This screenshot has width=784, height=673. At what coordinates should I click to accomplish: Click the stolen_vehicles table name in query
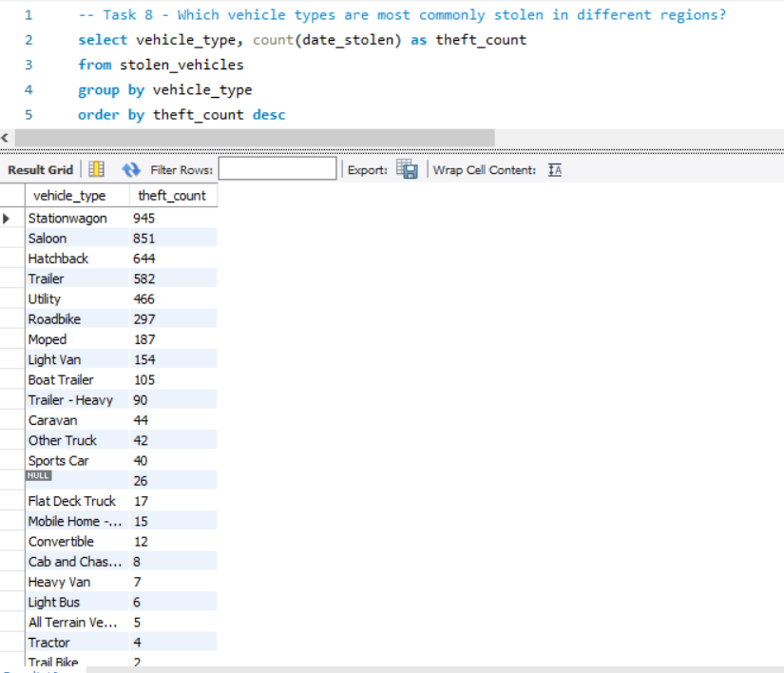pos(181,65)
